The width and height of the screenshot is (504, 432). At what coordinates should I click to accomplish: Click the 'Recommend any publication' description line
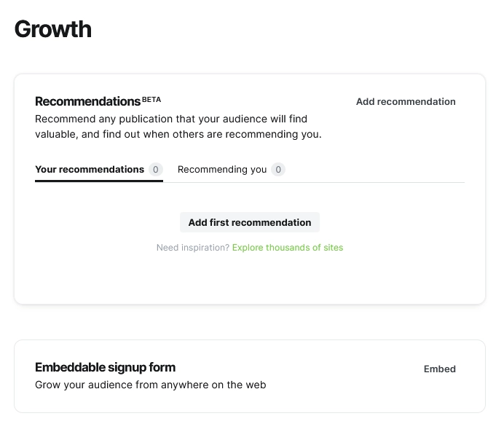point(171,119)
